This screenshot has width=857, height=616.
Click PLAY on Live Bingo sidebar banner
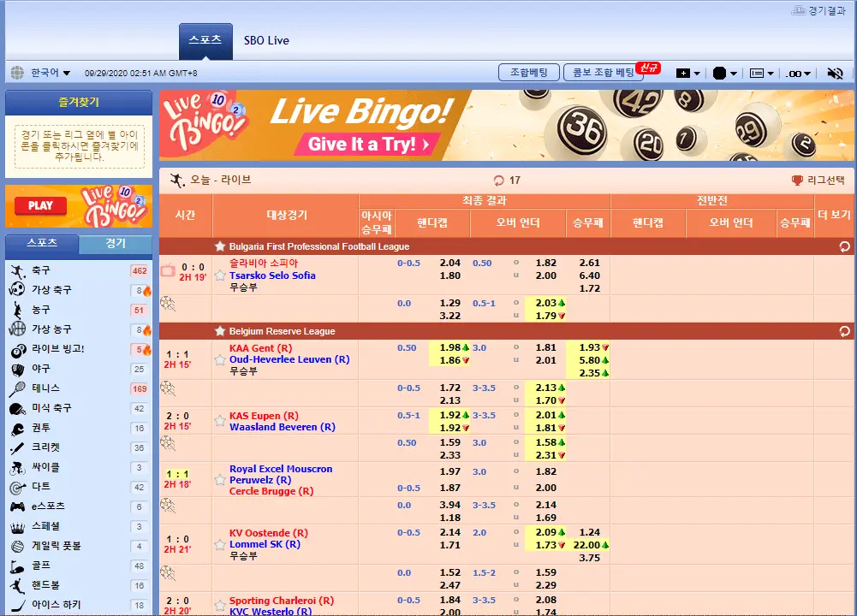pos(40,206)
